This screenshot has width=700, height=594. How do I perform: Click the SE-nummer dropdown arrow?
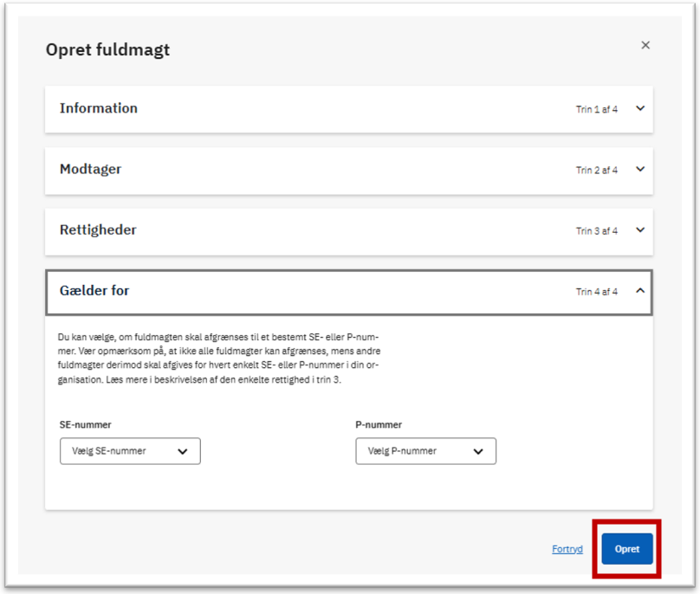(x=182, y=451)
